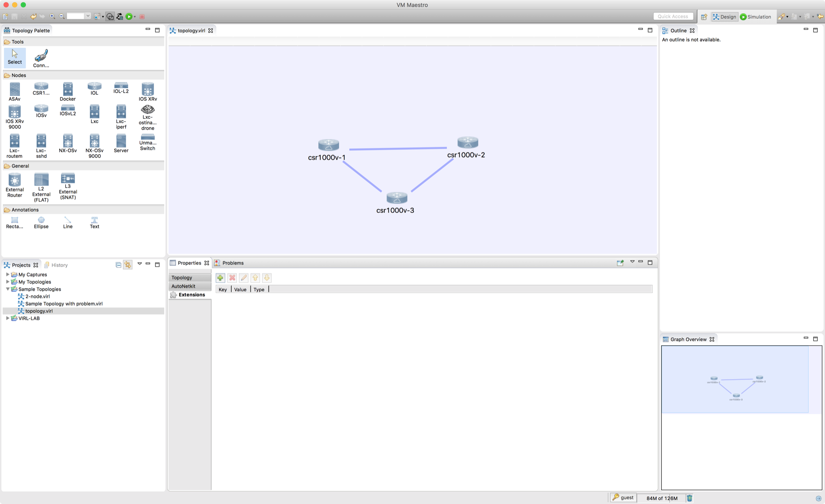Expand the VIRL-LAB project
Image resolution: width=825 pixels, height=504 pixels.
tap(8, 318)
